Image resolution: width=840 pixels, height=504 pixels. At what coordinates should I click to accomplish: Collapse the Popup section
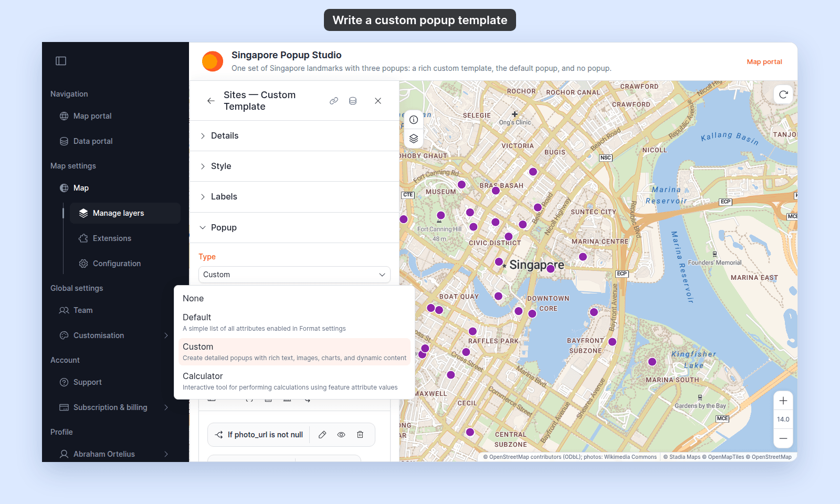(x=294, y=228)
